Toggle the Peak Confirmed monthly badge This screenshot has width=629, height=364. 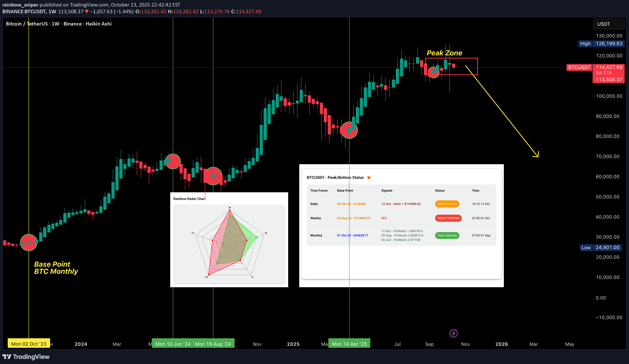coord(447,235)
